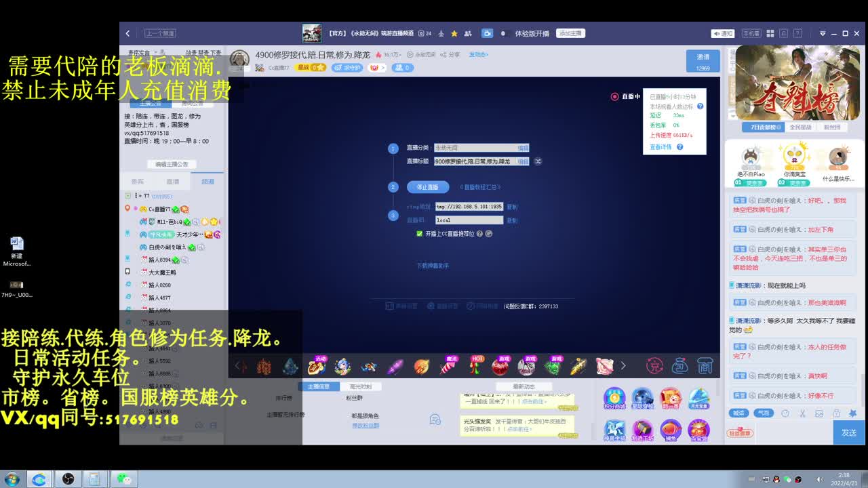This screenshot has width=868, height=488.
Task: Open the 包 backpack icon
Action: 680,367
